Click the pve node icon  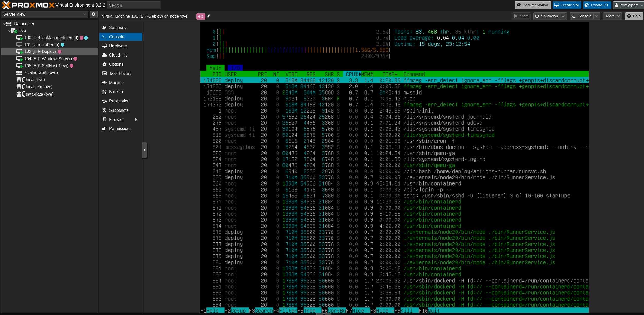(14, 31)
